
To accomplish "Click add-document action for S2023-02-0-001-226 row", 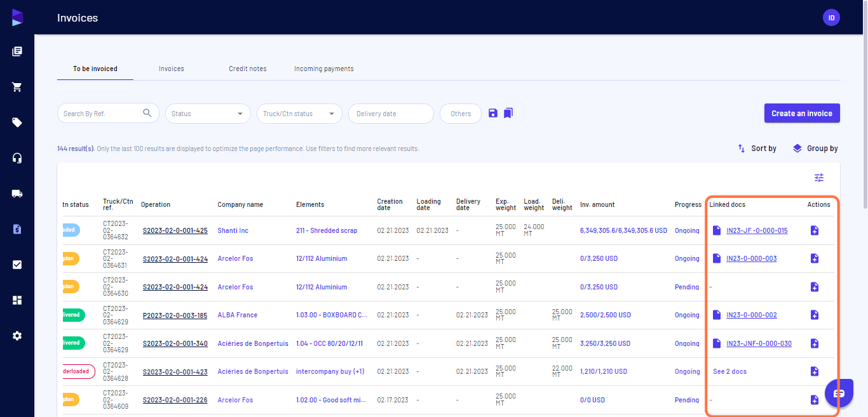I will pyautogui.click(x=815, y=400).
